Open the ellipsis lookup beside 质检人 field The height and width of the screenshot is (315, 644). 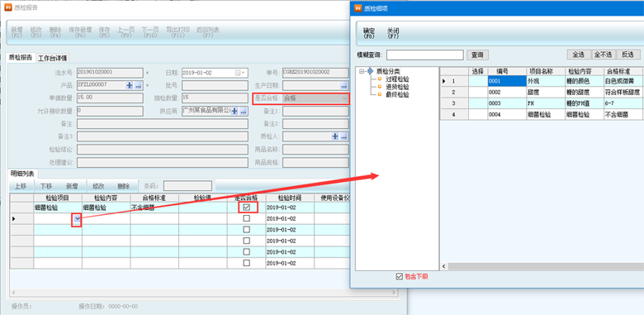(344, 136)
